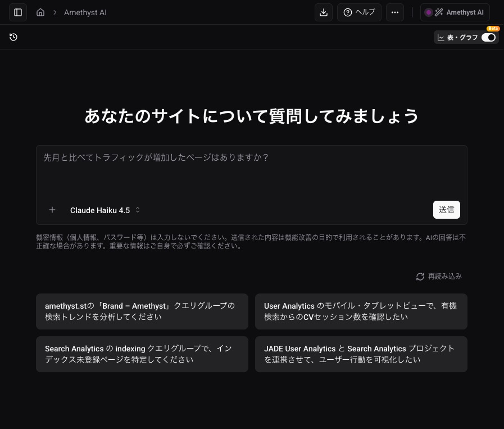Click the purple circle Amethyst logo icon

(x=429, y=12)
